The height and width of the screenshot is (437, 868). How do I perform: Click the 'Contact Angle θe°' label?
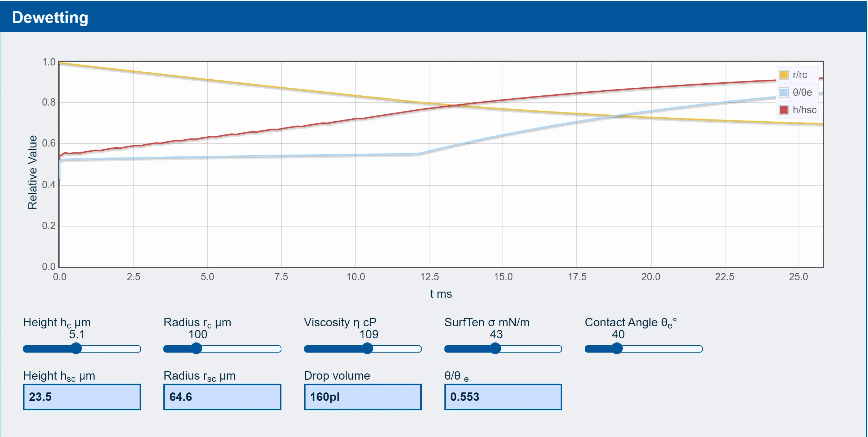(631, 323)
